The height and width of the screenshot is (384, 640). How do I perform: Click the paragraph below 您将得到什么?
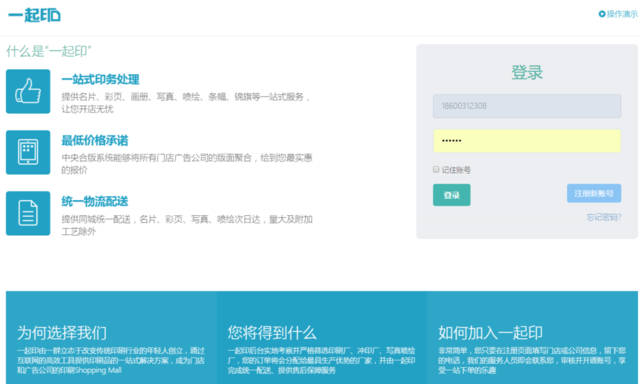(x=321, y=361)
